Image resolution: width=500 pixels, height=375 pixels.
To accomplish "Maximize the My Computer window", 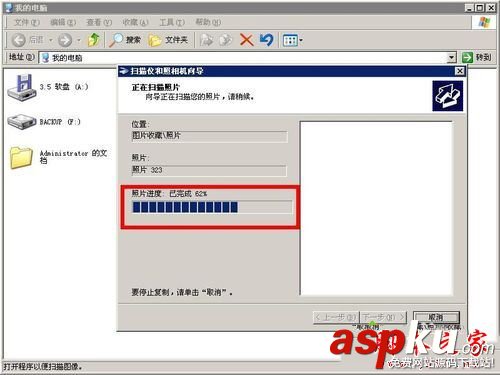I will [x=480, y=8].
